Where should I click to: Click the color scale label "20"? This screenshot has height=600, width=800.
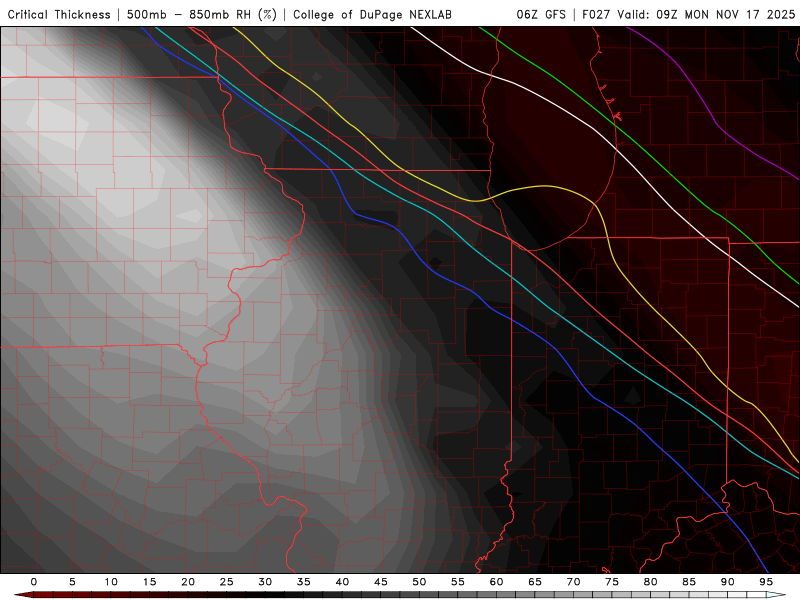click(188, 582)
